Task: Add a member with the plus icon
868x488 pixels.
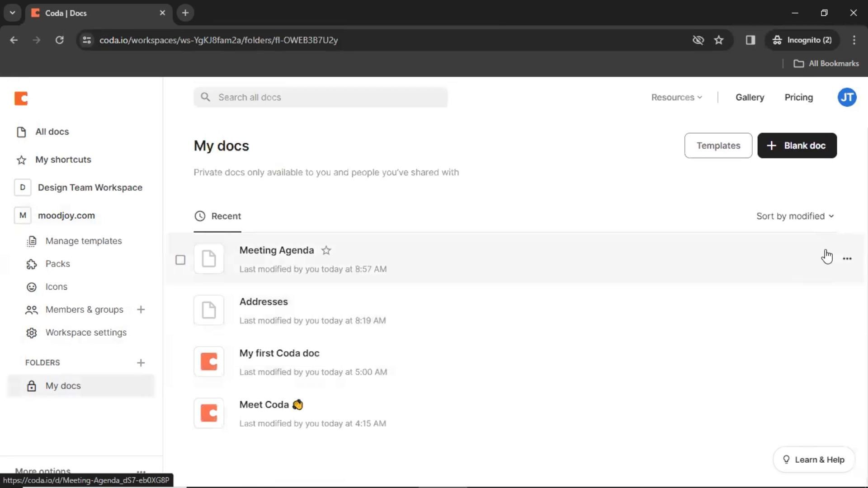Action: [x=141, y=310]
